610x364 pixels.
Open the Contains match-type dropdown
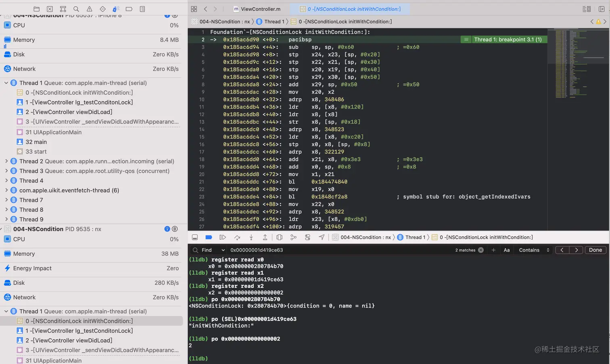coord(534,250)
